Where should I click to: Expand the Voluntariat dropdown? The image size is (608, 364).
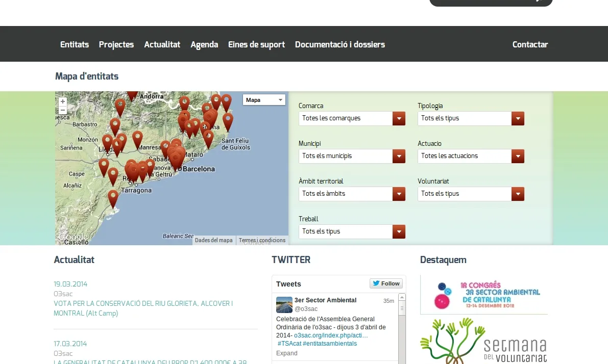471,194
